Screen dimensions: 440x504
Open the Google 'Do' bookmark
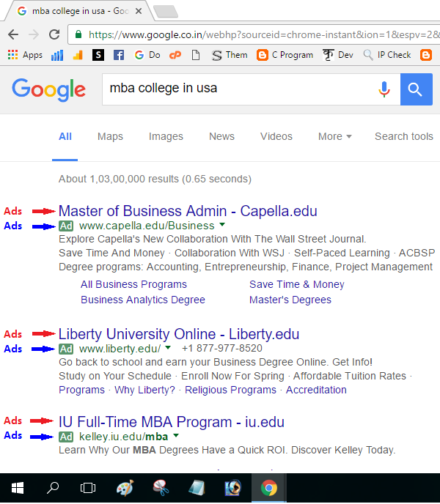click(x=147, y=55)
